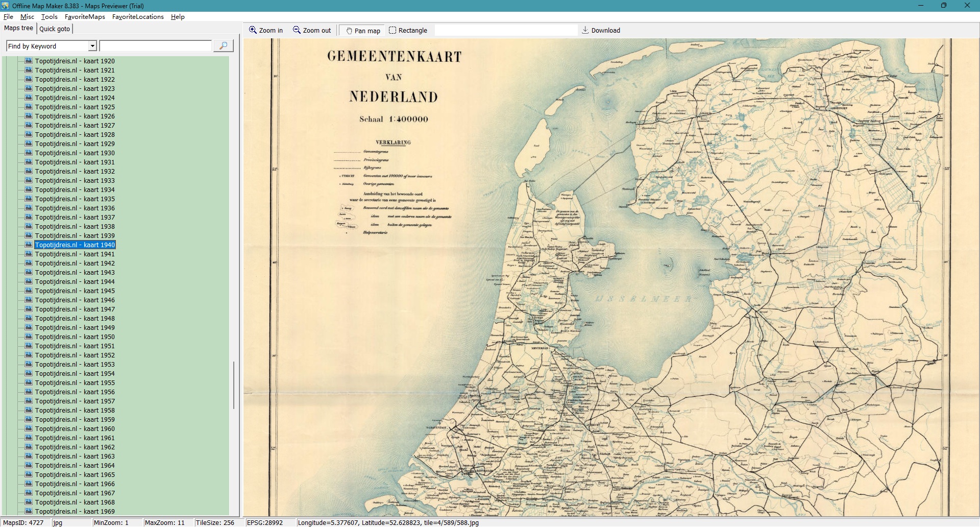Select Topotijdreis.nl - kaart 1945 map
Image resolution: width=980 pixels, height=527 pixels.
(75, 291)
